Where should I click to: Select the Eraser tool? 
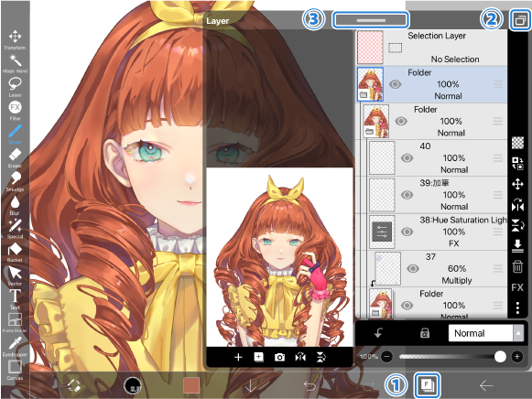pos(15,158)
